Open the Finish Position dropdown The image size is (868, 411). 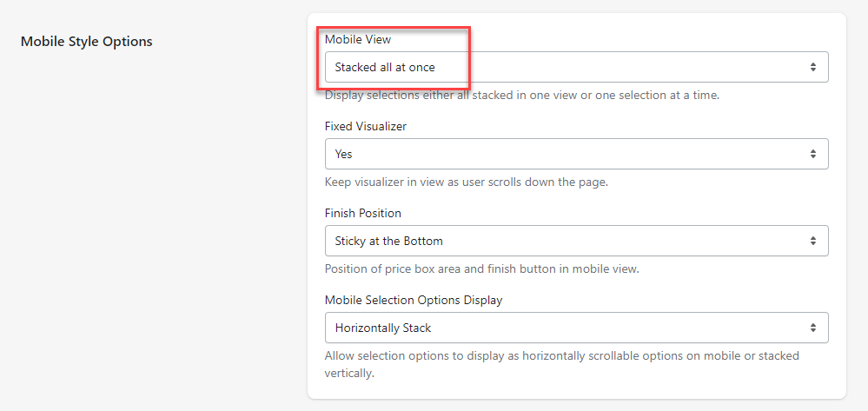point(576,241)
